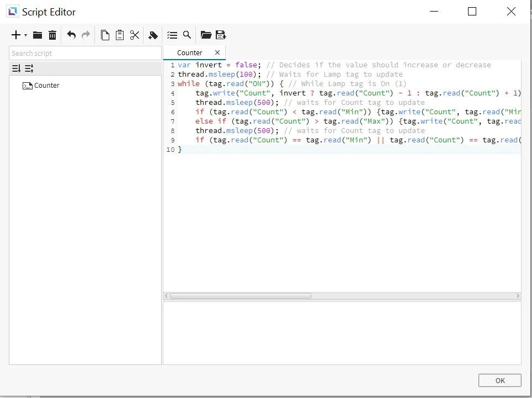Delete script with the trash icon

[52, 35]
